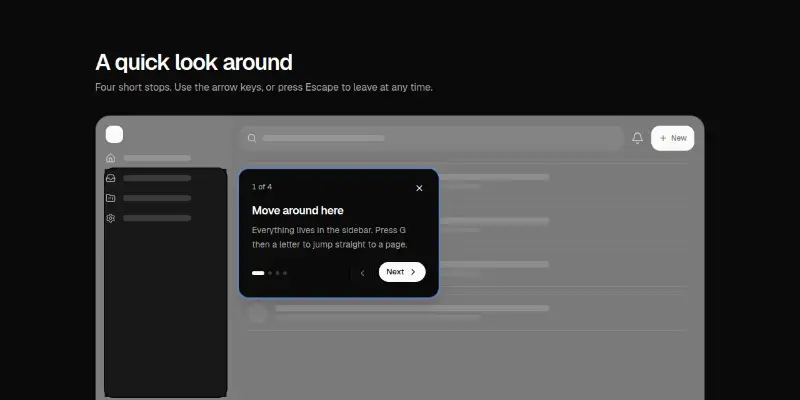Viewport: 800px width, 400px height.
Task: Click into the search bar field
Action: [431, 138]
